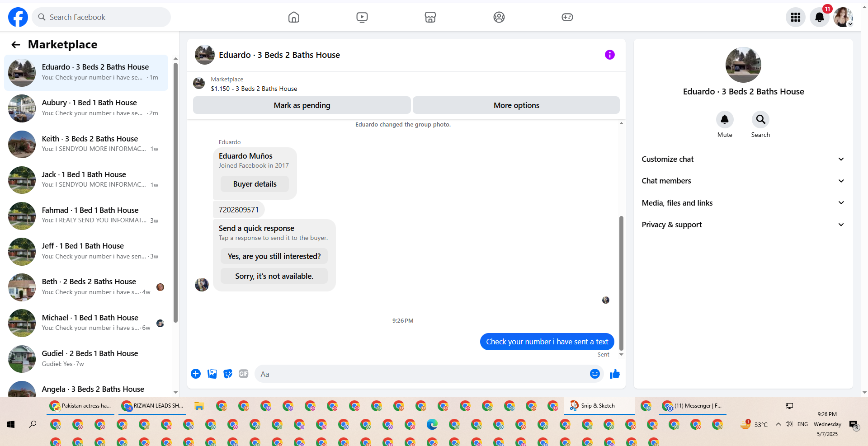Open the Home feed icon

(x=294, y=17)
